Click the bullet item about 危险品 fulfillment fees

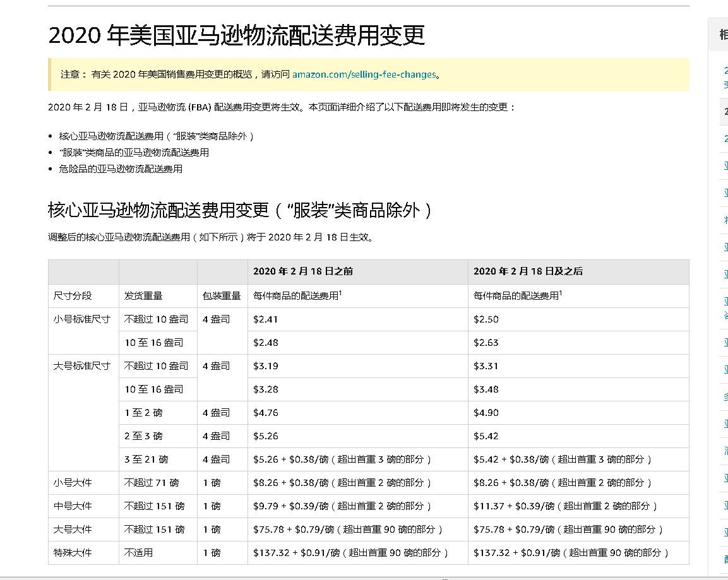pos(121,169)
